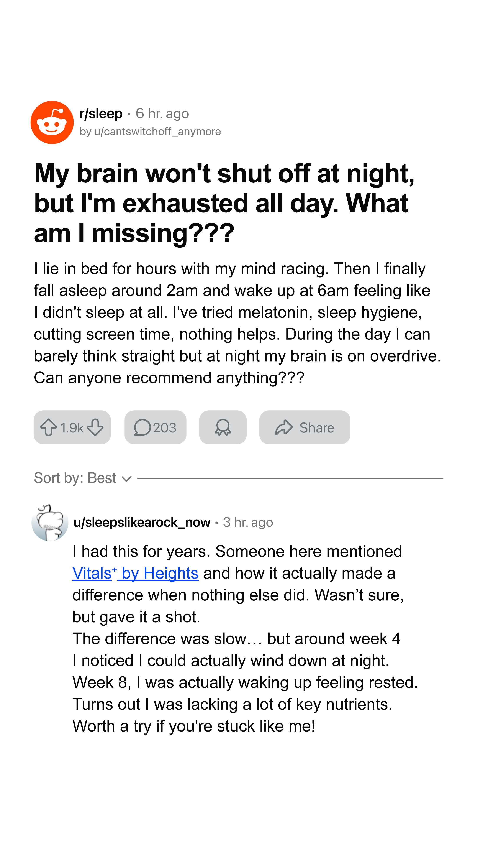Follow the Vitals+ by Heights link

pos(135,573)
